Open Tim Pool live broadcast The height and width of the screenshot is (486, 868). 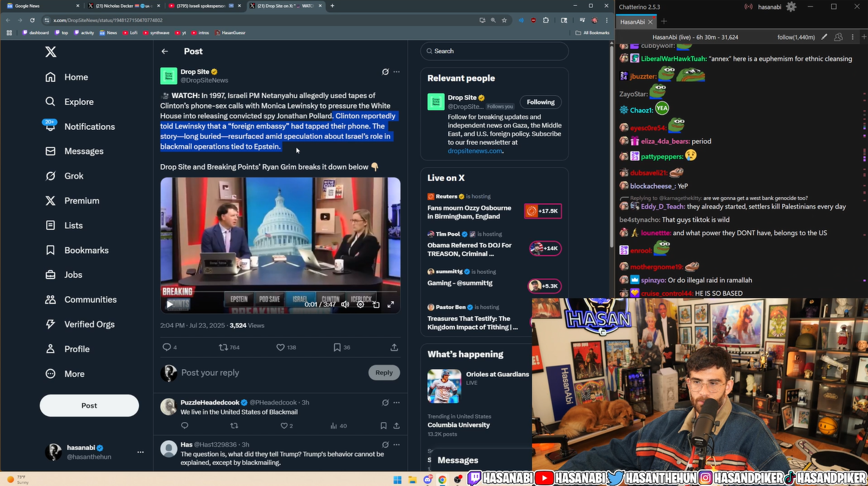(x=494, y=245)
